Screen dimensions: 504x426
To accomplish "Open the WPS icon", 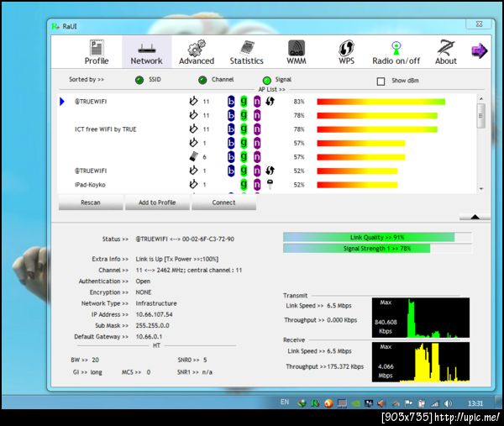I will tap(346, 48).
